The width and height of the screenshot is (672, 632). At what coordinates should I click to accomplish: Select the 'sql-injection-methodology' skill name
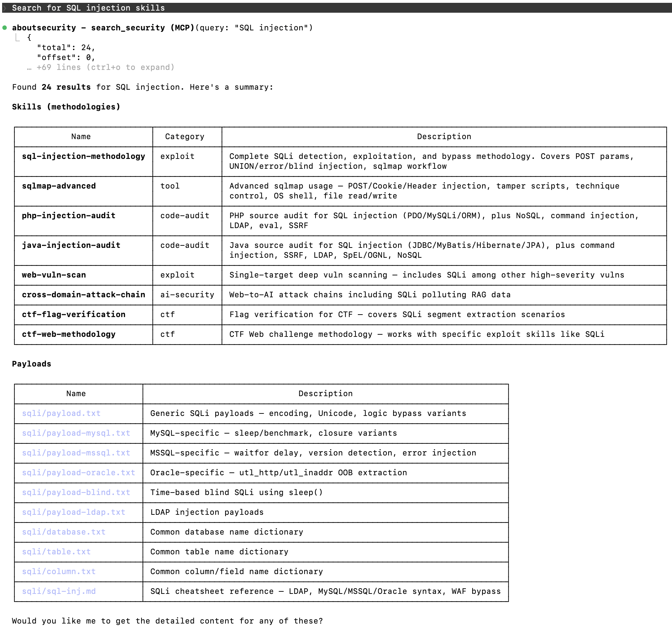click(83, 156)
